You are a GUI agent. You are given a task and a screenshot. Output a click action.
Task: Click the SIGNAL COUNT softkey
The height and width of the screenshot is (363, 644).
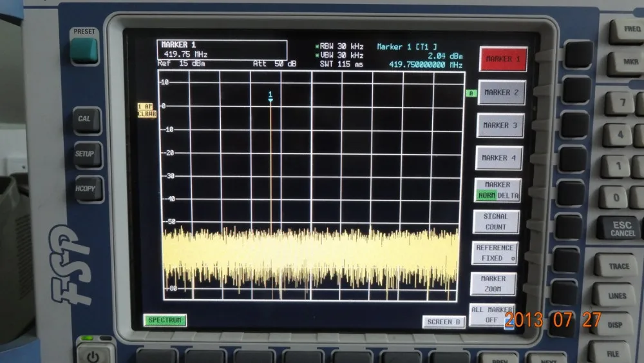[x=496, y=222]
